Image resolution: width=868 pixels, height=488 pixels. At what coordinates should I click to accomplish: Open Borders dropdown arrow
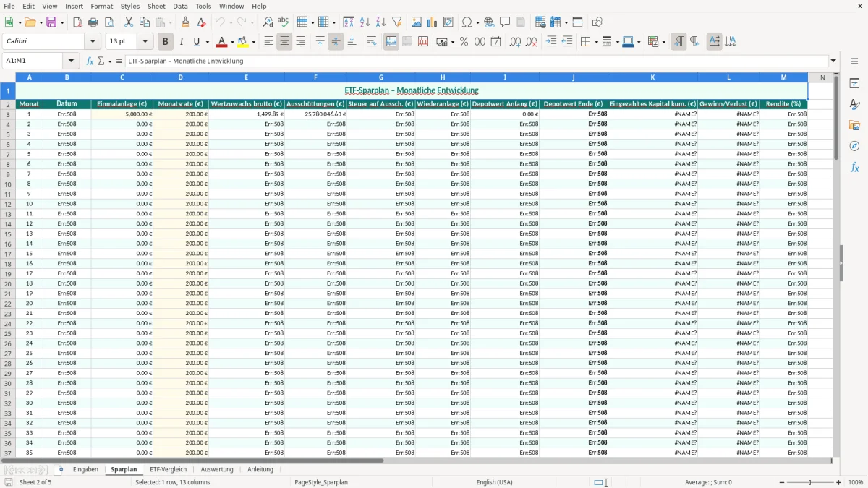(x=596, y=42)
